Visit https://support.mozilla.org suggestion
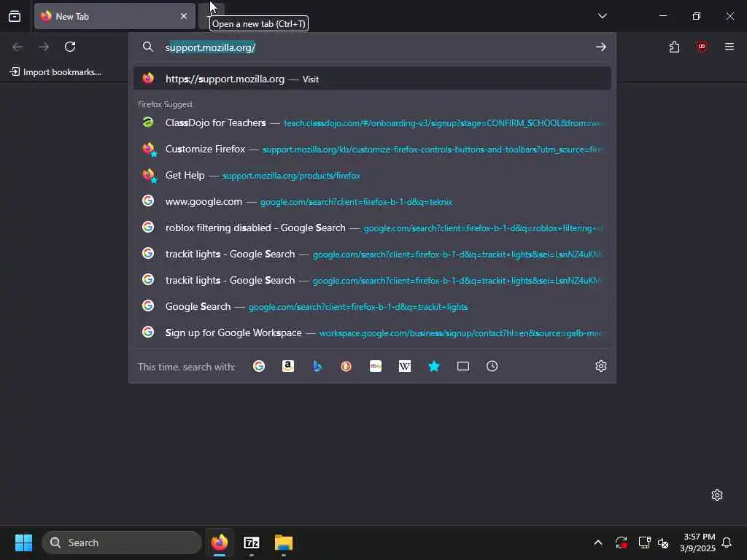This screenshot has width=747, height=560. (x=372, y=79)
